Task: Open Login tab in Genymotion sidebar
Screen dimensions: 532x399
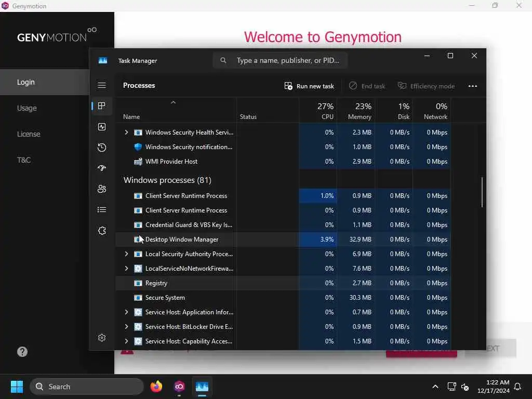Action: [x=45, y=82]
